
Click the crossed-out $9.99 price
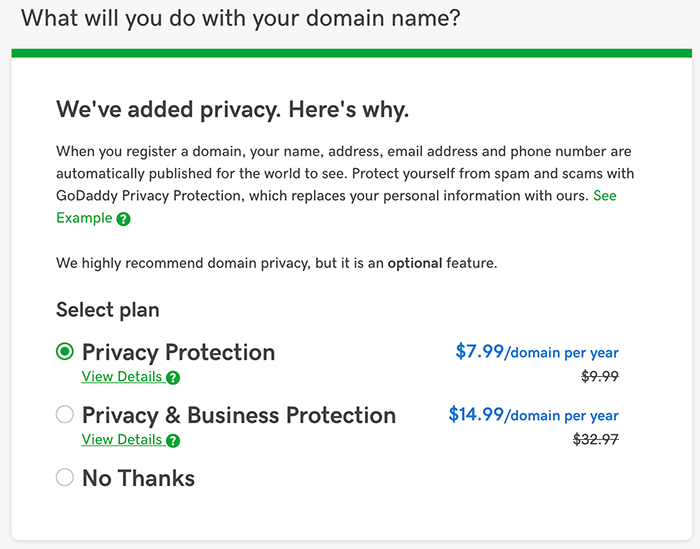point(600,376)
